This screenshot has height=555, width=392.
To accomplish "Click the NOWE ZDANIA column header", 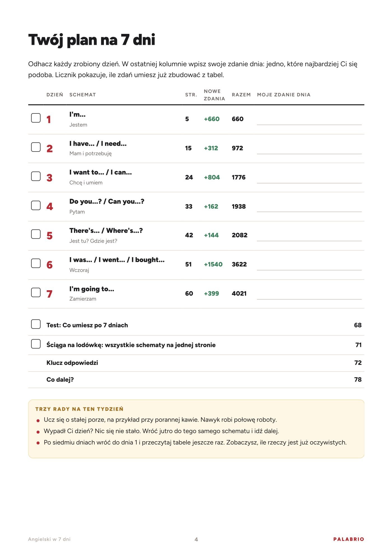I will tap(214, 95).
